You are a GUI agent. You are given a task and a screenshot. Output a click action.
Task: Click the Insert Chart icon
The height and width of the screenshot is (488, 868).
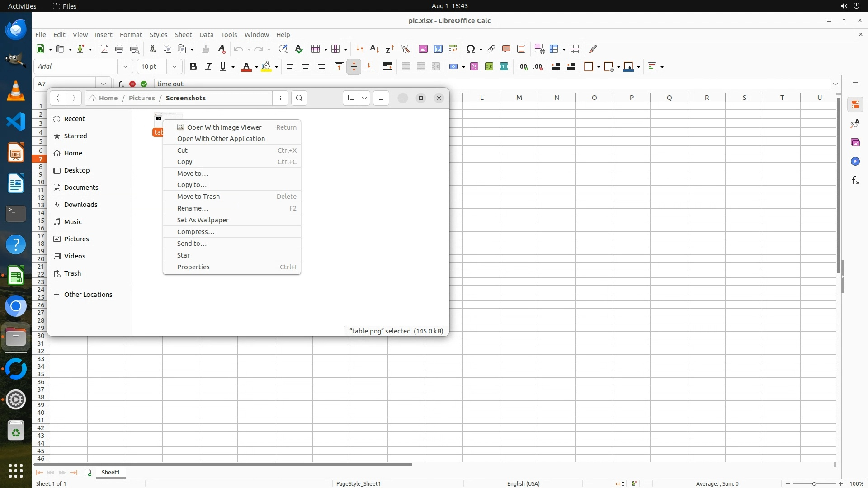[x=438, y=49]
